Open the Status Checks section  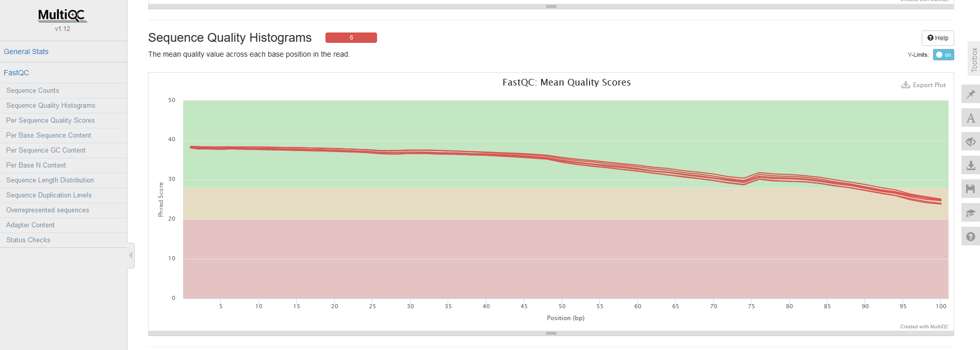(x=28, y=240)
